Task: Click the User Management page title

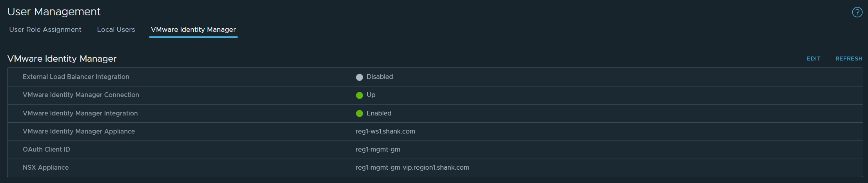Action: pos(54,12)
